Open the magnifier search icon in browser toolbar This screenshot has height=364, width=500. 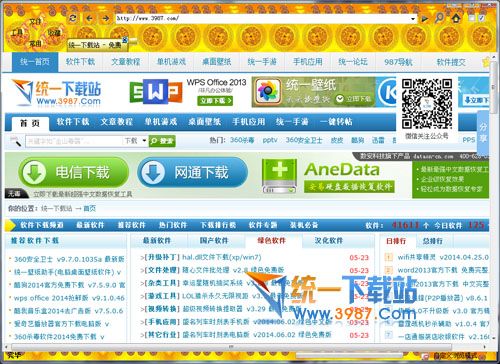(x=439, y=18)
